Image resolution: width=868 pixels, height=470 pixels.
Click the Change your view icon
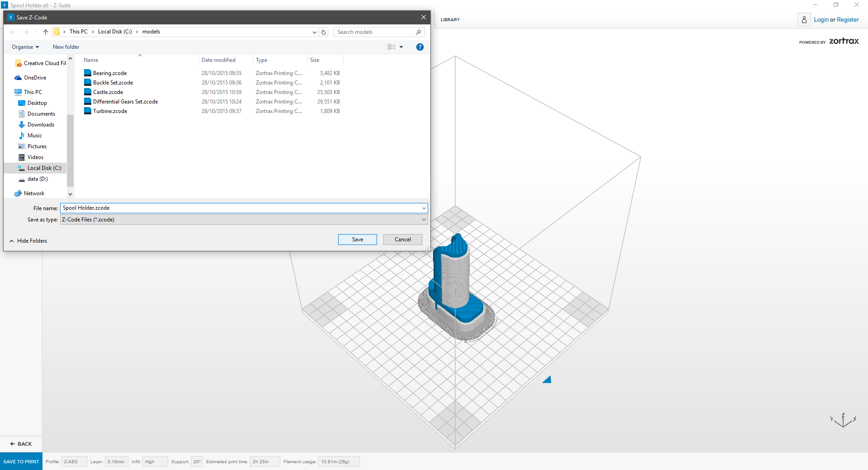point(392,47)
